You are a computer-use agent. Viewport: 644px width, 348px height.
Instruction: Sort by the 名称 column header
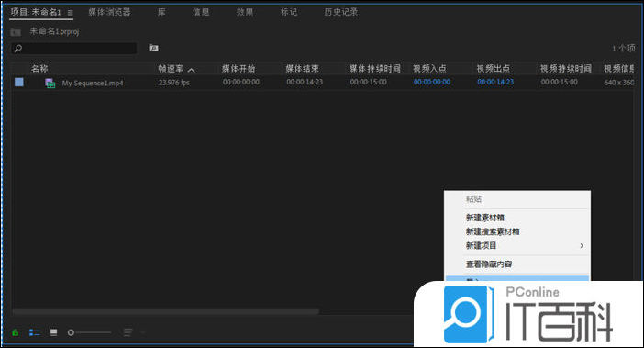click(x=39, y=69)
